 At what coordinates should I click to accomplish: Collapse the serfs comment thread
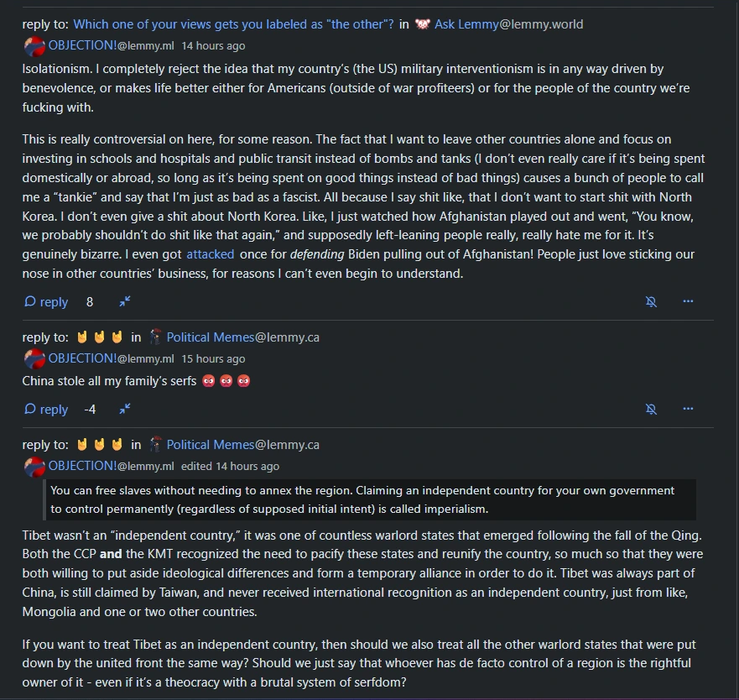(124, 409)
